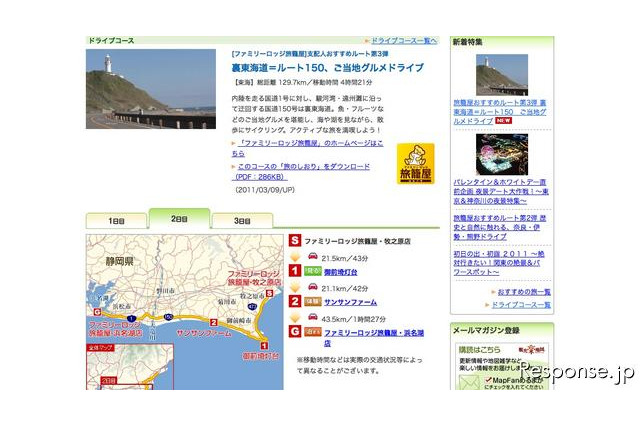The width and height of the screenshot is (640, 426).
Task: Open the バレンタイン＆ホワイトデー 夜景 feature link
Action: (x=501, y=191)
